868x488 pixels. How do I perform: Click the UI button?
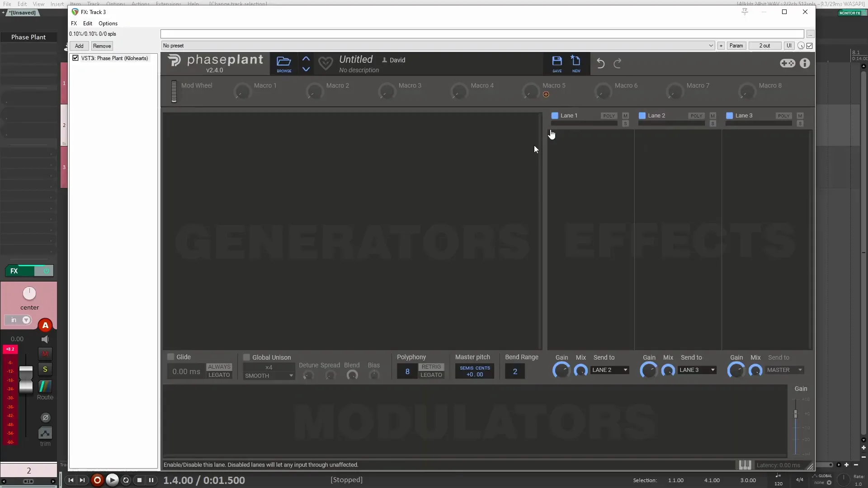(789, 46)
